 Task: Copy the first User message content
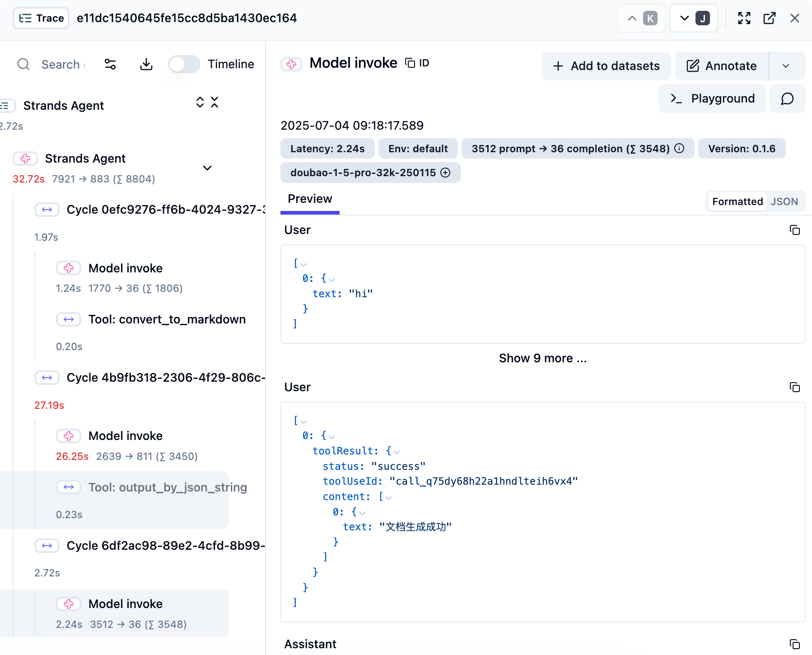(794, 230)
